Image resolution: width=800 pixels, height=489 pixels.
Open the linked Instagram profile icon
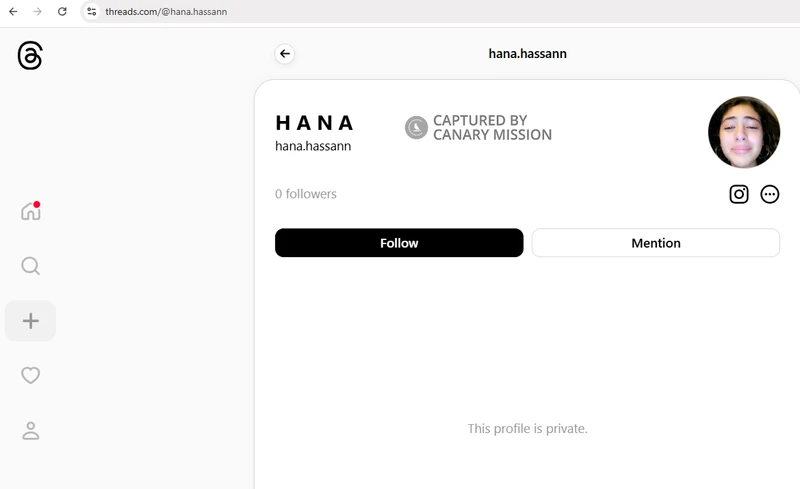click(x=739, y=194)
